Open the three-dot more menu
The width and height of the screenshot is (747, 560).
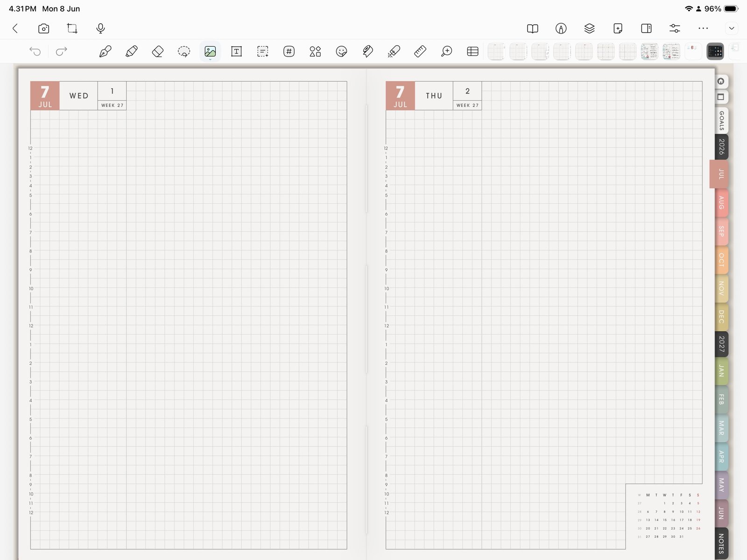click(703, 28)
